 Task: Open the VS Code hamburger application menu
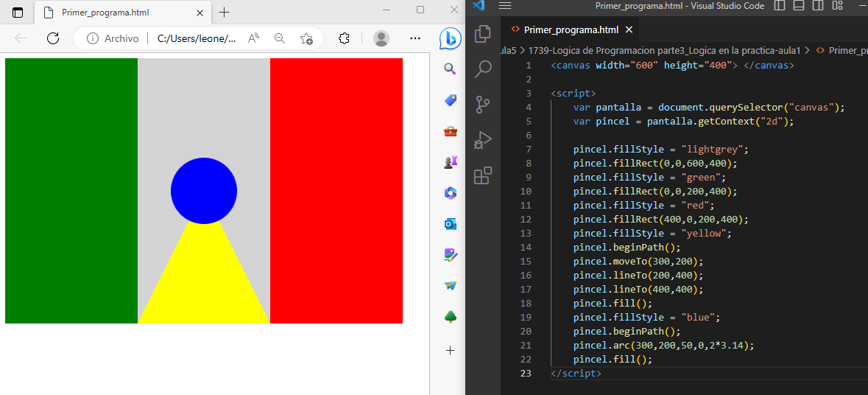505,6
